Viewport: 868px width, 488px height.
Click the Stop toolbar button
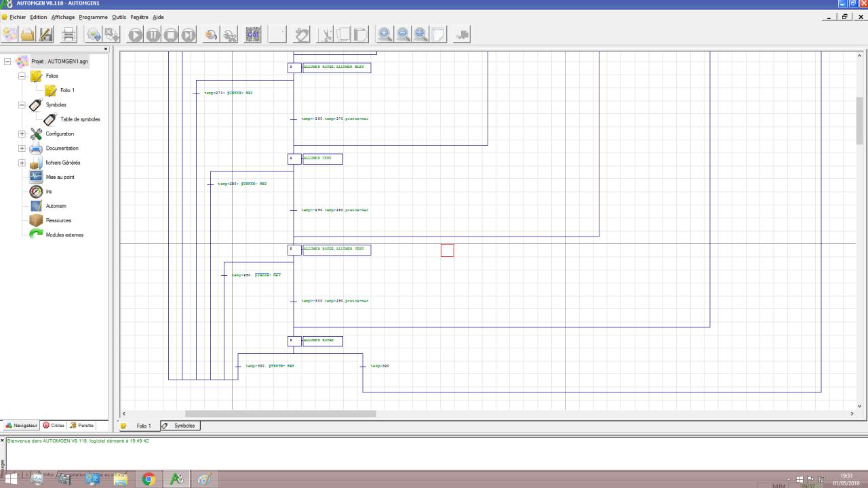[171, 35]
